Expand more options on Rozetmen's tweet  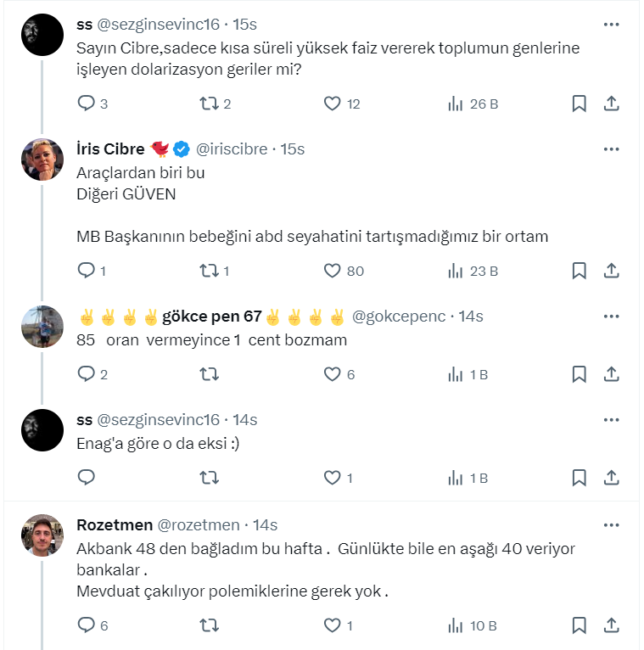point(611,525)
